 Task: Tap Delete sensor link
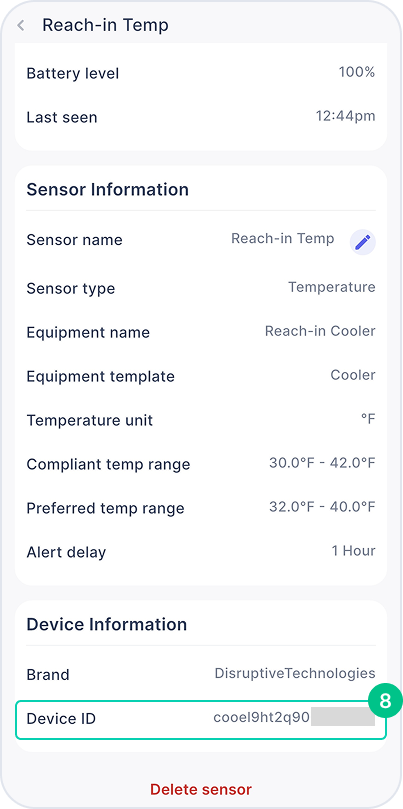point(201,789)
